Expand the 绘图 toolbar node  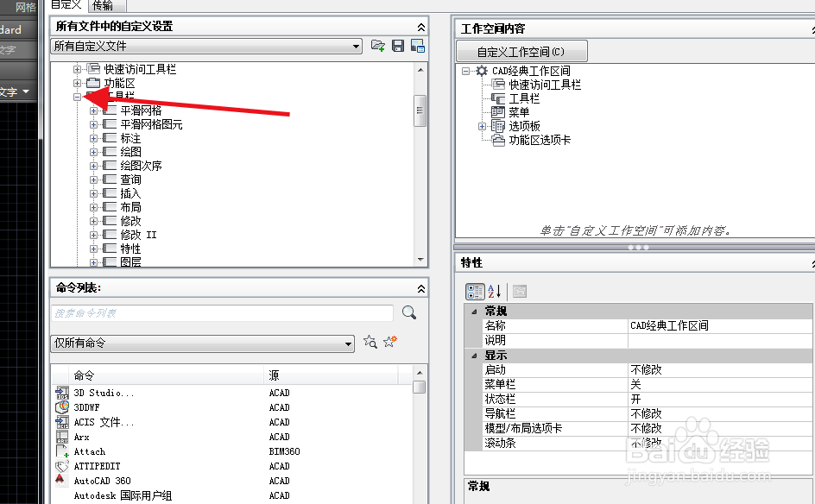[x=93, y=151]
